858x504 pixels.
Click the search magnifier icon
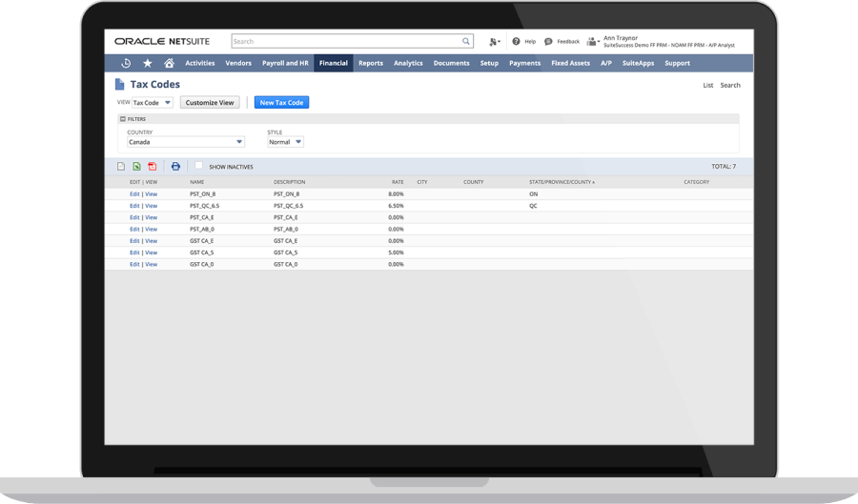[465, 41]
